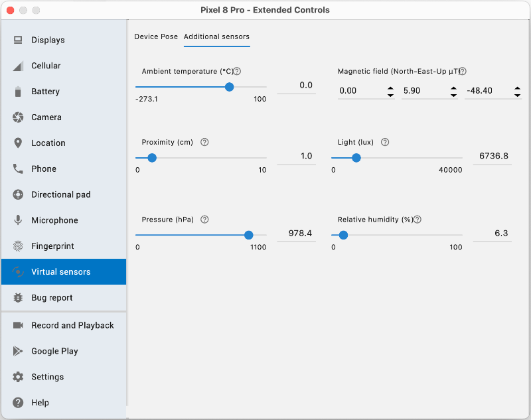
Task: Decrease magnetic field North value 0.00
Action: [x=390, y=96]
